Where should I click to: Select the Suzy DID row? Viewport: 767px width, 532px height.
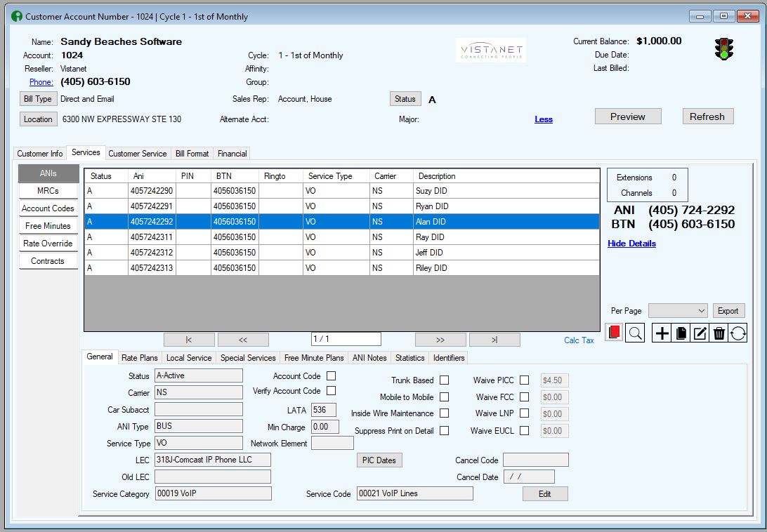[x=342, y=191]
